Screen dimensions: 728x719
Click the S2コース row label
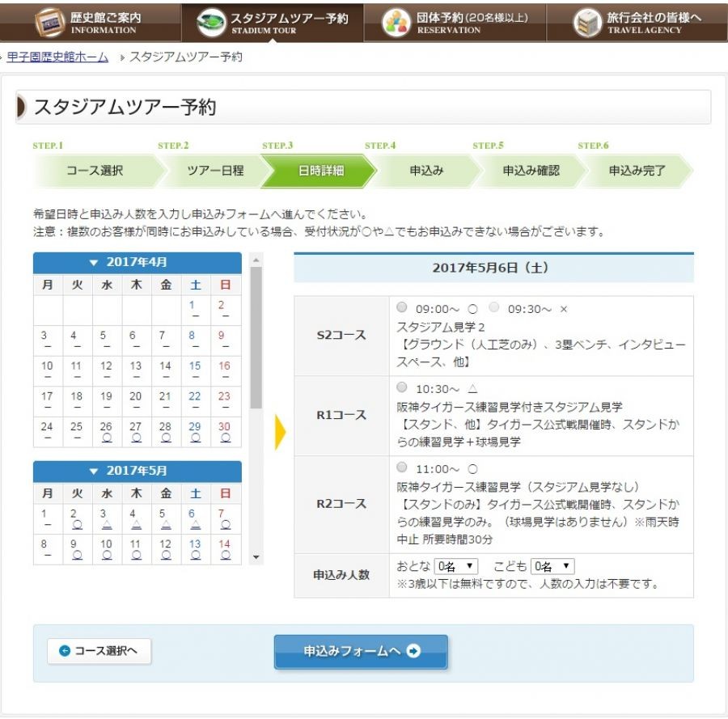click(341, 335)
